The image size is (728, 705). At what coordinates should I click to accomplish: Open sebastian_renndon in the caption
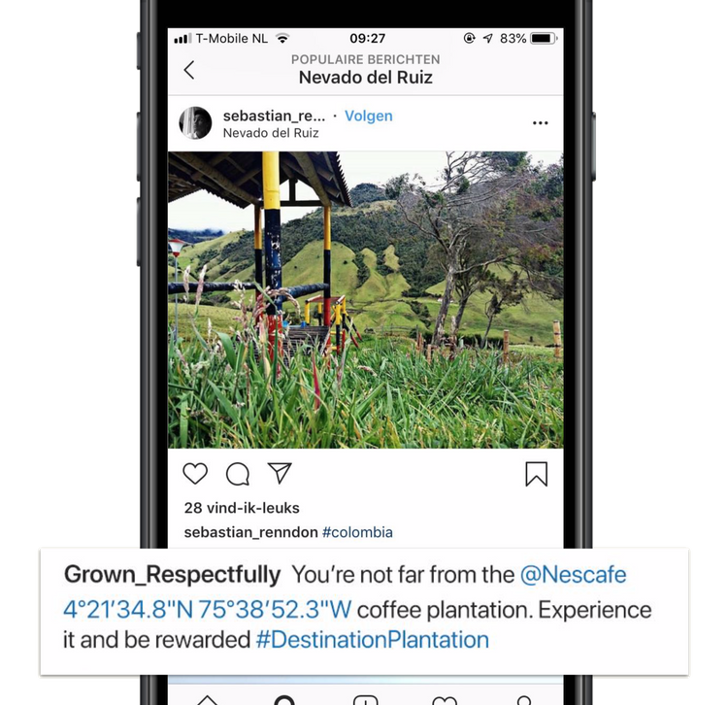pos(250,532)
